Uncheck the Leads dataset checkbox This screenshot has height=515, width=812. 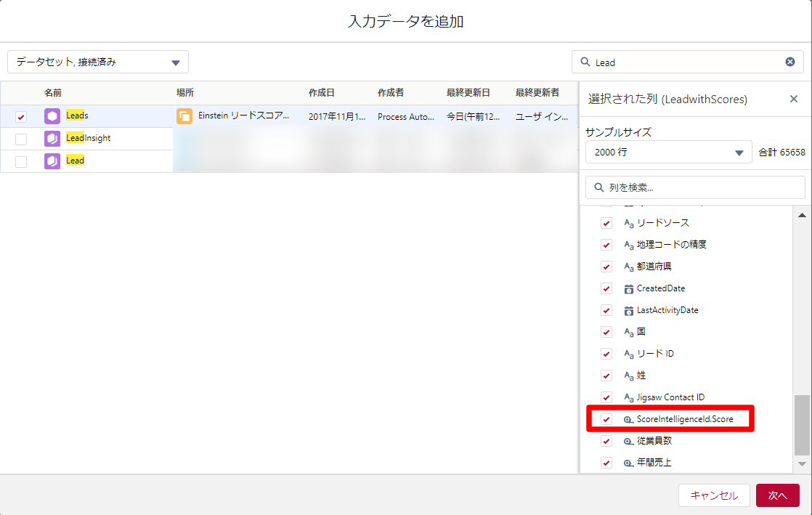tap(21, 117)
